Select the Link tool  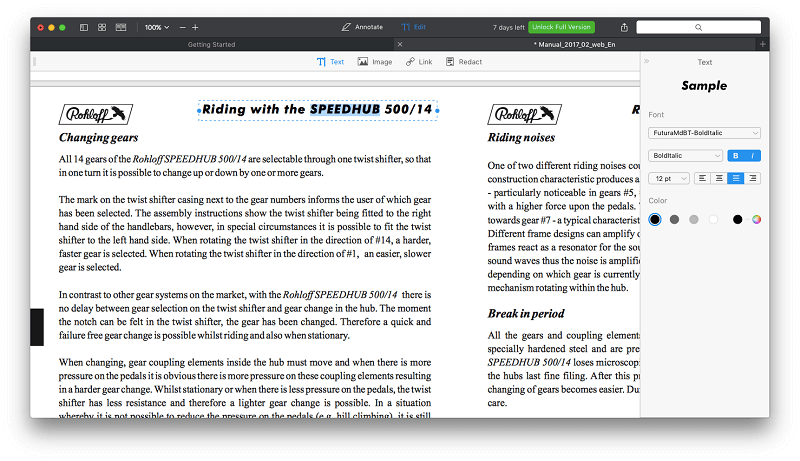tap(419, 62)
